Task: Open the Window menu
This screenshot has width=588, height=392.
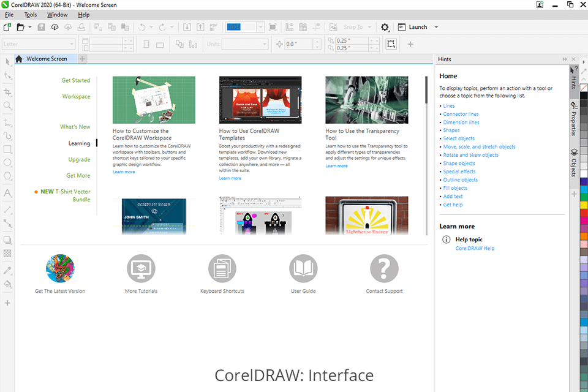Action: [58, 15]
